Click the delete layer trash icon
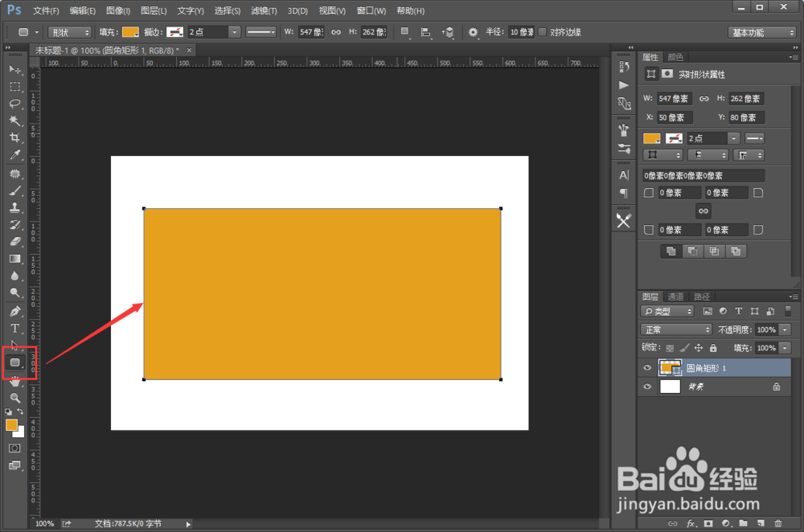Screen dimensions: 804x532 (777, 523)
